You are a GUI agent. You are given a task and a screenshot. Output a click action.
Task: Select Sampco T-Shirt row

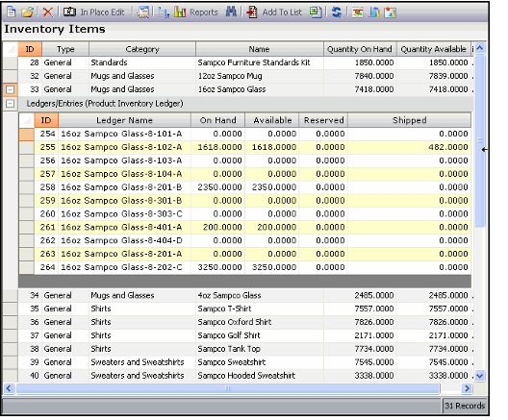(245, 309)
